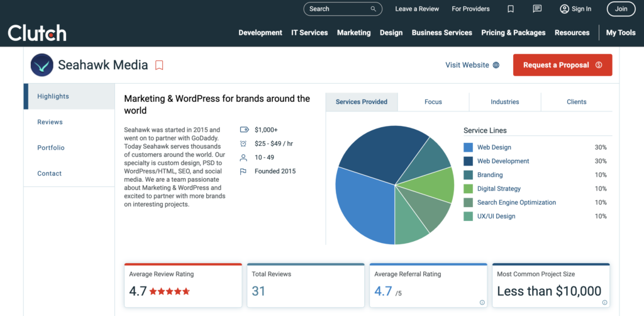Viewport: 644px width, 316px height.
Task: Go to the Reviews section in sidebar
Action: click(50, 122)
